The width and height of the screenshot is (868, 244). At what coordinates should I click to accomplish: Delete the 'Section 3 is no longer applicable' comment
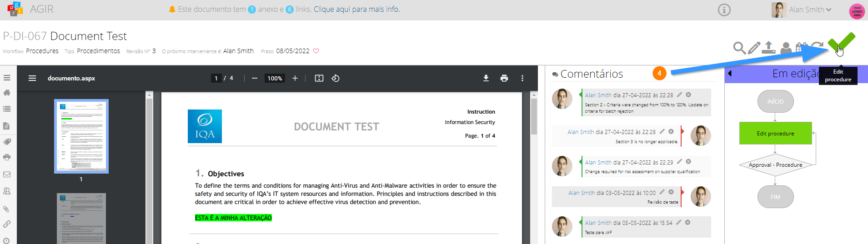[x=671, y=131]
